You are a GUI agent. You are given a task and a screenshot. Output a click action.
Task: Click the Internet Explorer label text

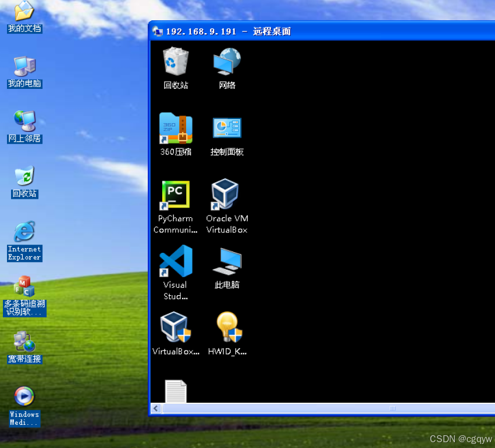[24, 253]
